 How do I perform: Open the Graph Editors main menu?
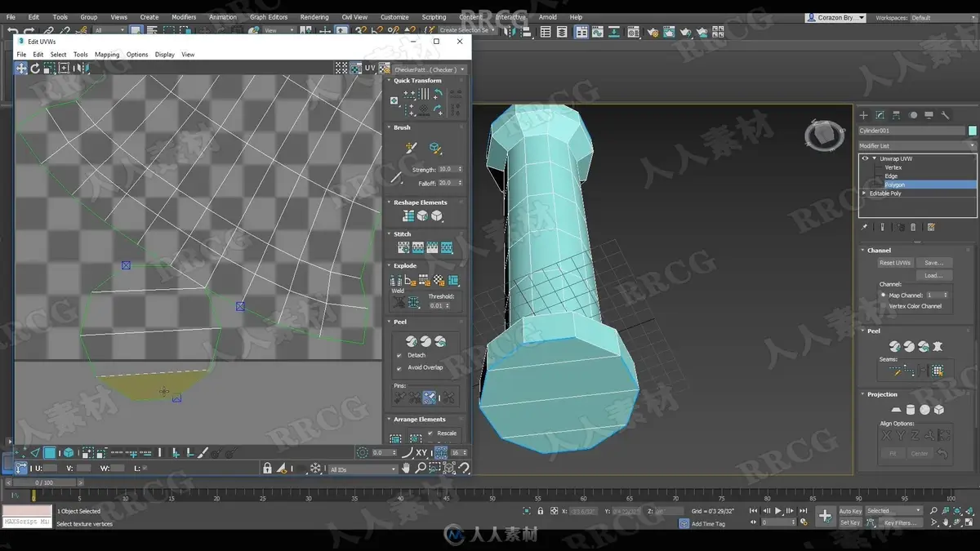269,17
